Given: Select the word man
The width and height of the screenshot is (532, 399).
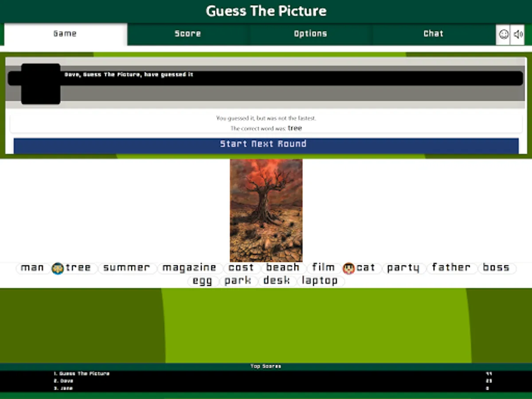Looking at the screenshot, I should point(32,268).
